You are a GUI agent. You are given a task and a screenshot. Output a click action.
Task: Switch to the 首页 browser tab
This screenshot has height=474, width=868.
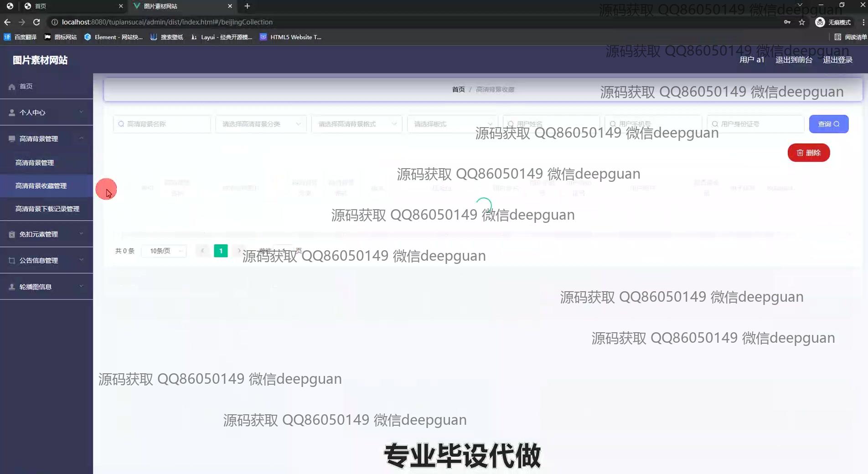point(73,6)
